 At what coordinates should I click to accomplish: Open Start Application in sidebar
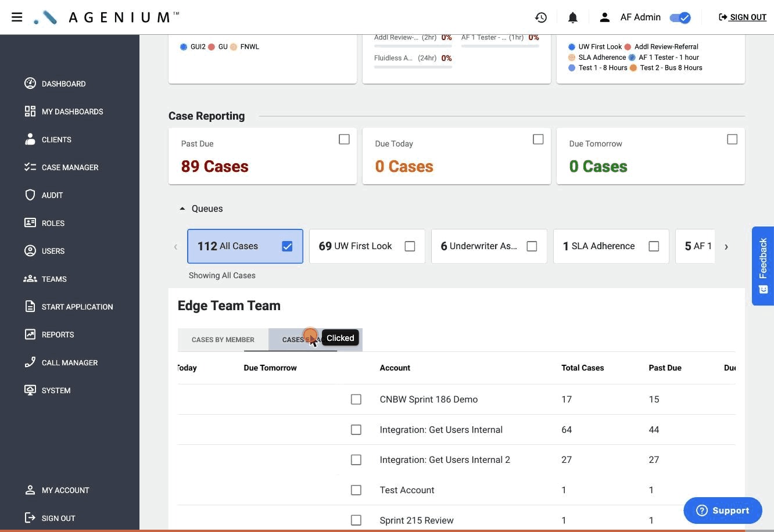pos(77,307)
